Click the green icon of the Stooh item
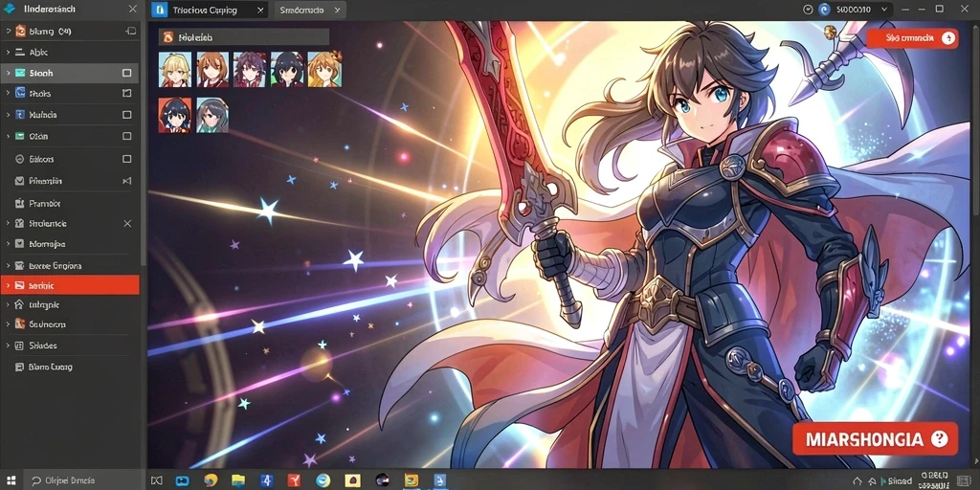Screen dimensions: 980x490 19,73
